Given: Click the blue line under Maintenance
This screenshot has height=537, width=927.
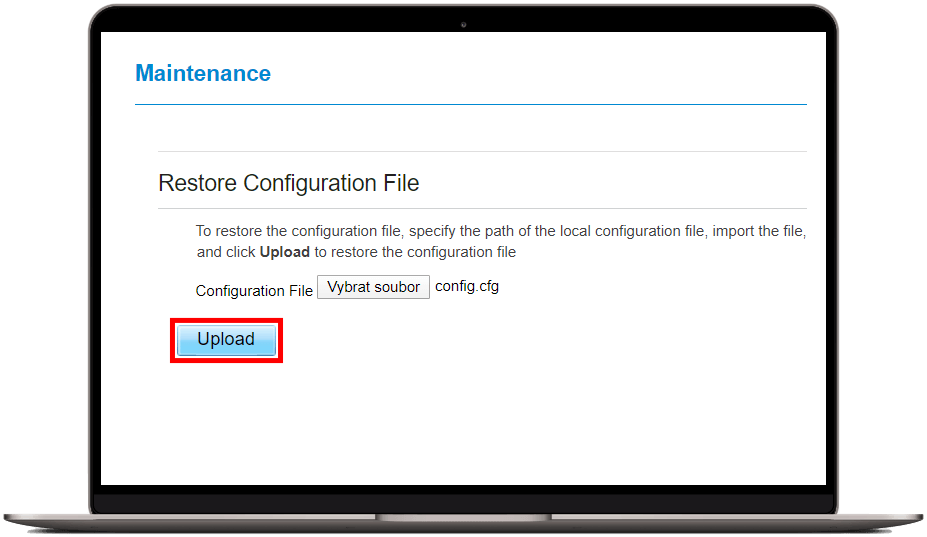Looking at the screenshot, I should (x=471, y=105).
